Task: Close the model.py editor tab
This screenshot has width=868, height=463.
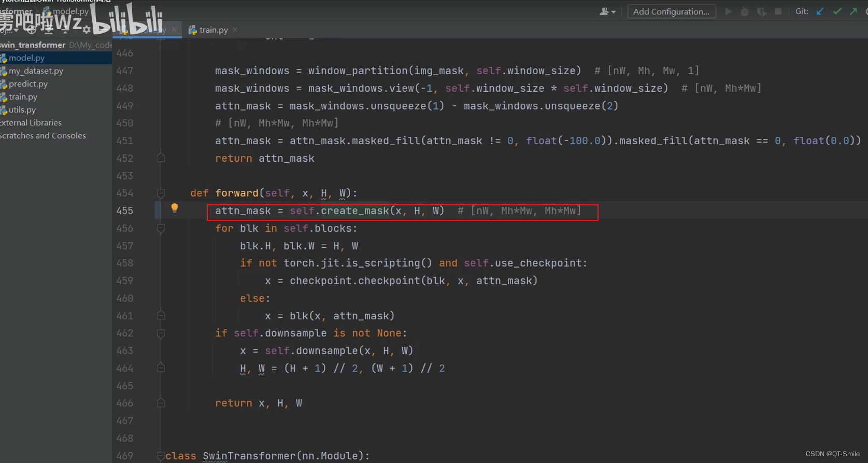Action: click(174, 30)
